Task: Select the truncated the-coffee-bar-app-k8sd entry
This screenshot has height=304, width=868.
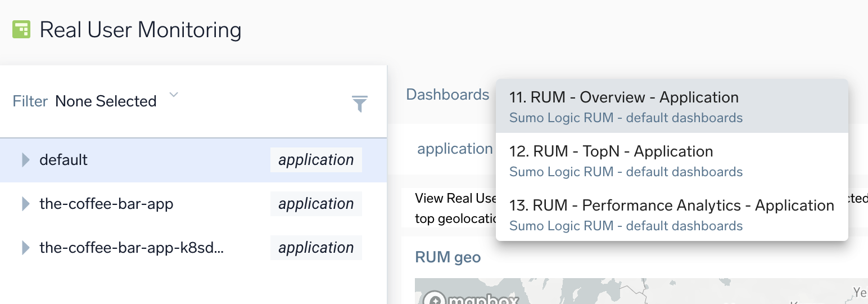Action: pyautogui.click(x=132, y=248)
